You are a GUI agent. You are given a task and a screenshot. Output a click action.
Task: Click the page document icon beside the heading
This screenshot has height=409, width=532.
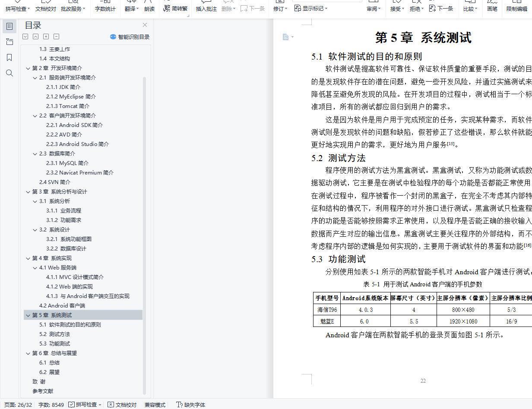click(285, 37)
